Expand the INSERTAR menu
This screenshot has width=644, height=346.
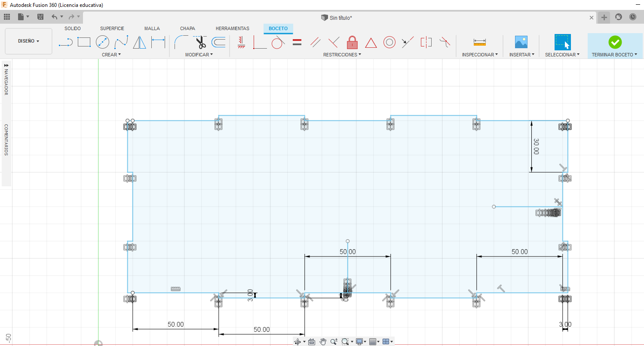pos(522,55)
